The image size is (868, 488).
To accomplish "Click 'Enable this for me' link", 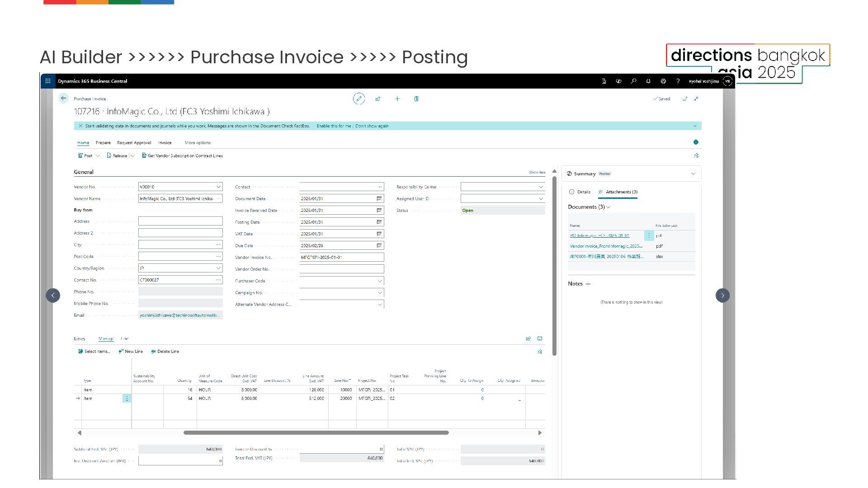I will 334,126.
